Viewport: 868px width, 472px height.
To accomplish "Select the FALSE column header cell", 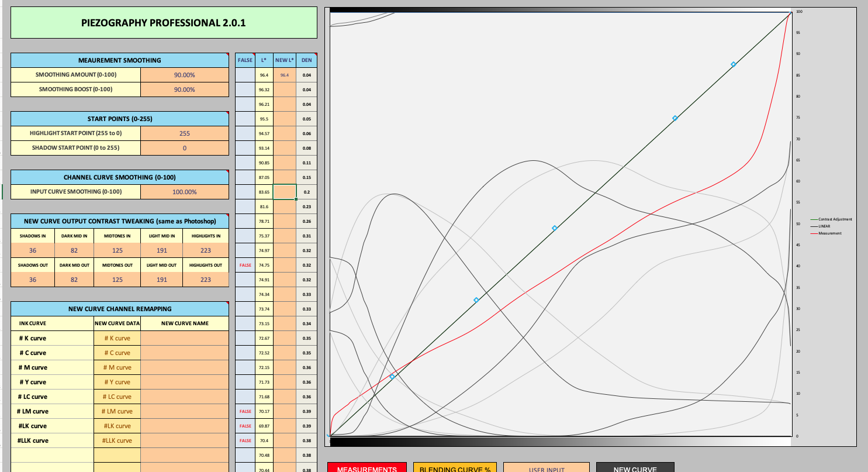I will (x=245, y=60).
